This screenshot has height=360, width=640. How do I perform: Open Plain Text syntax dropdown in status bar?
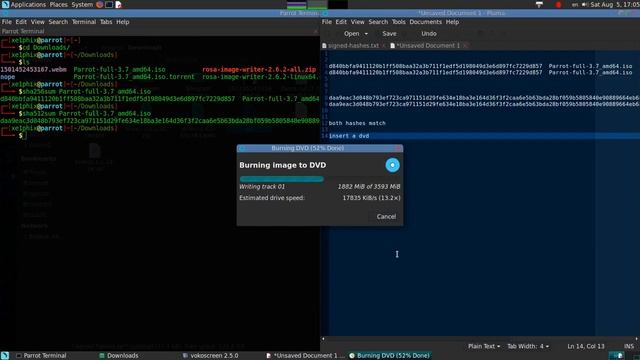[484, 346]
